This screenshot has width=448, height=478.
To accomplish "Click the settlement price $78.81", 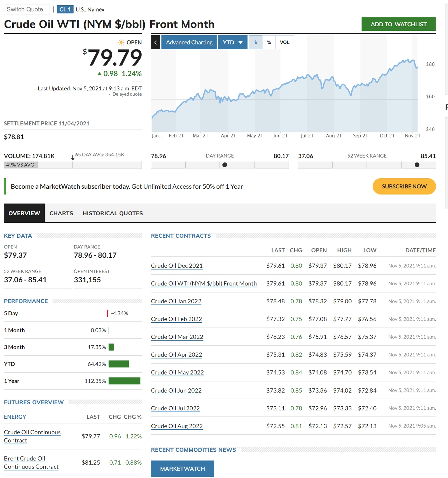I will click(x=14, y=137).
